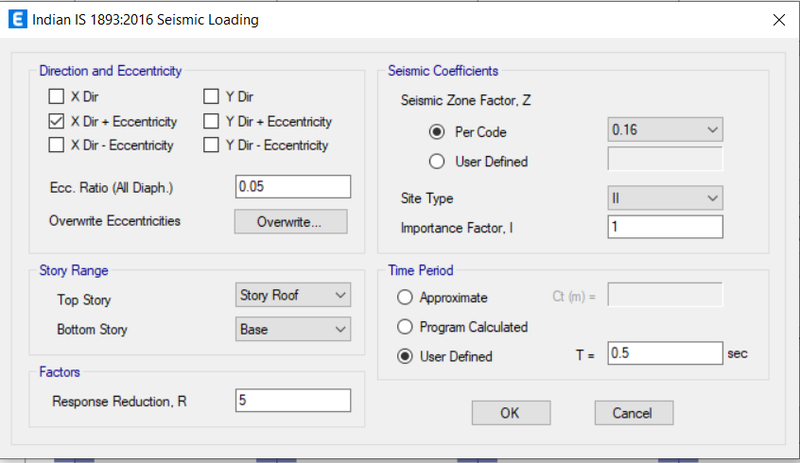800x463 pixels.
Task: Open the seismic zone factor 0.16 dropdown
Action: coord(665,130)
